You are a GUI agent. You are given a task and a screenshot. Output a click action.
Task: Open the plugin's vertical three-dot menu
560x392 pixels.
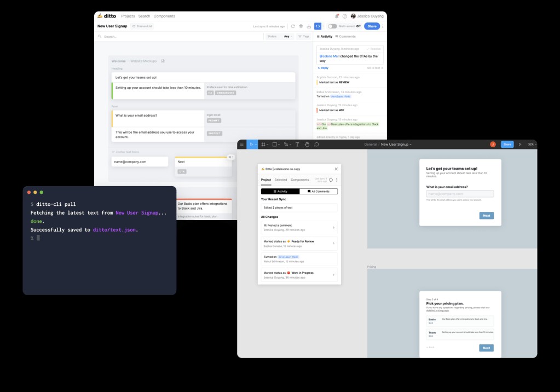click(x=337, y=180)
